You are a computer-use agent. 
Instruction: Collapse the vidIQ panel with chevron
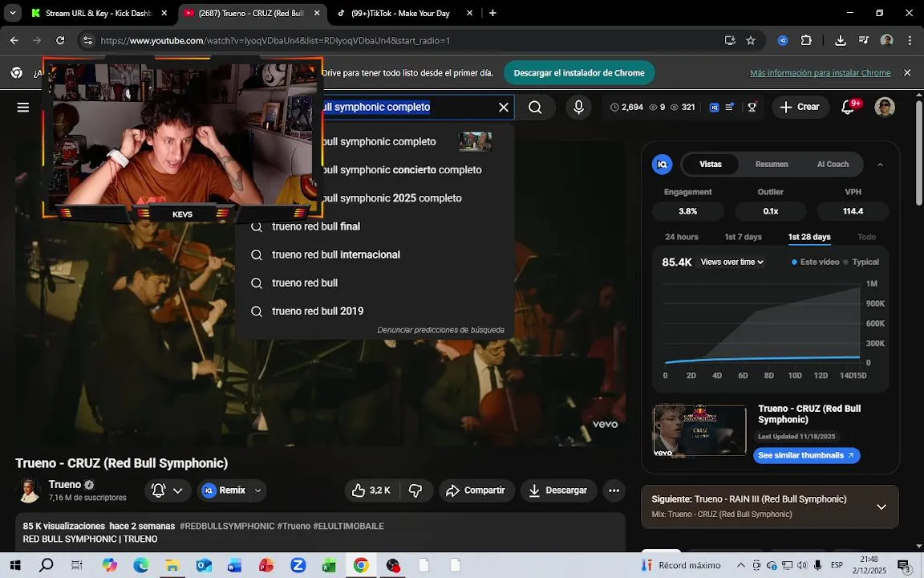point(881,165)
